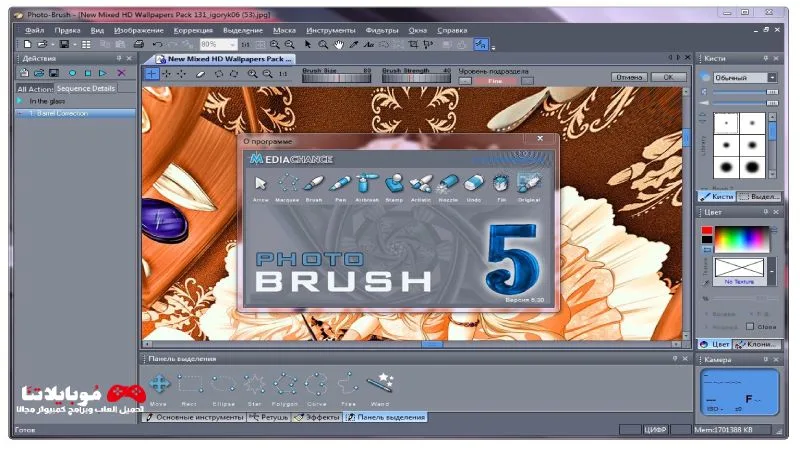Adjust the Brush Strength slider

[416, 79]
